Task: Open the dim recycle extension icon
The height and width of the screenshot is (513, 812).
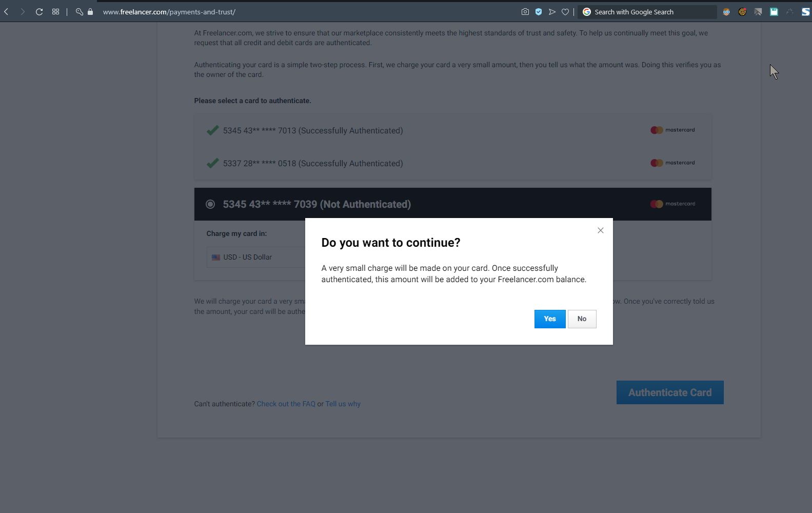Action: 790,12
